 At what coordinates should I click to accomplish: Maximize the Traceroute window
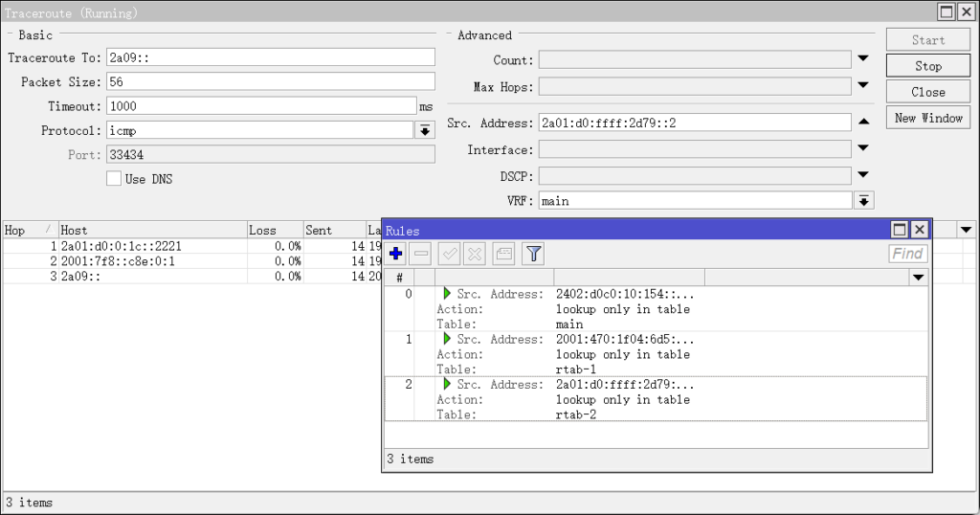947,11
